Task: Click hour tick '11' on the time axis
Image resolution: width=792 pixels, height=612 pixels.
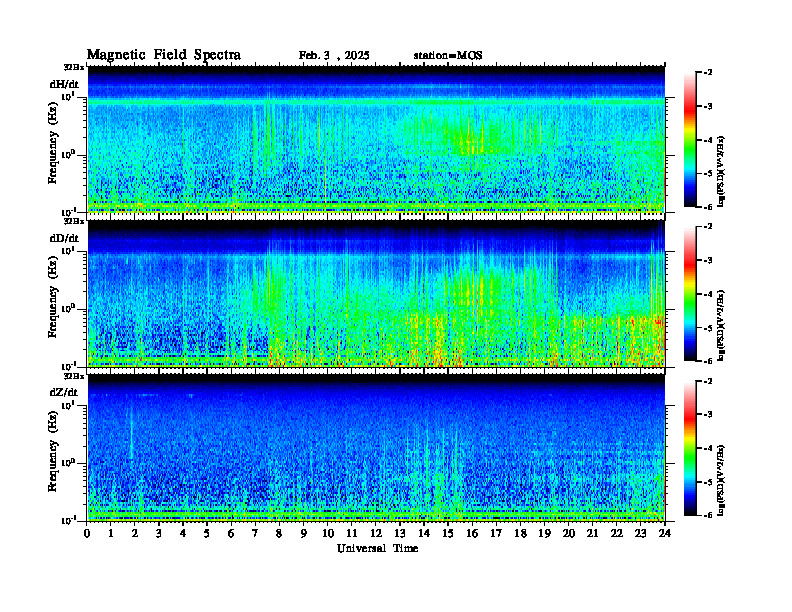Action: (x=352, y=534)
